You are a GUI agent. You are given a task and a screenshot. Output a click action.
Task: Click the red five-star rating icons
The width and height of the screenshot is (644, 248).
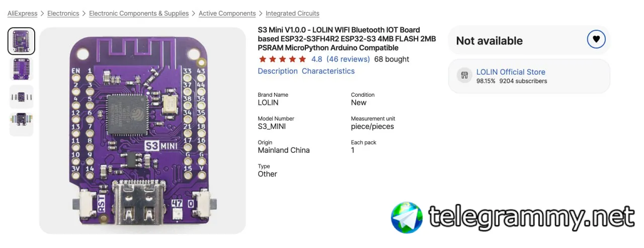point(282,59)
